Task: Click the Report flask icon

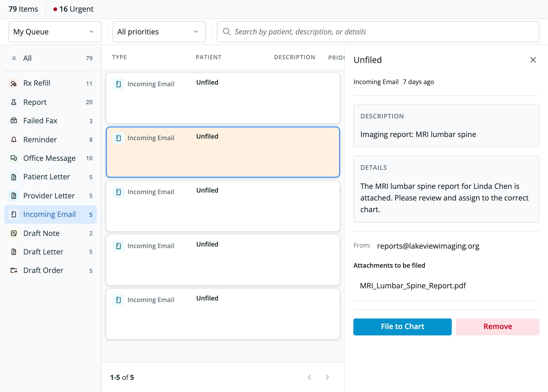Action: tap(14, 102)
